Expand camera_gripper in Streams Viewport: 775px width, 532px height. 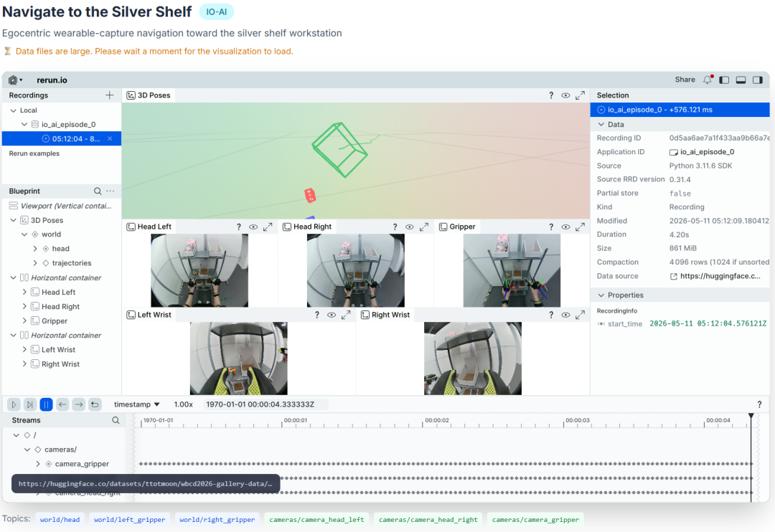click(x=38, y=464)
